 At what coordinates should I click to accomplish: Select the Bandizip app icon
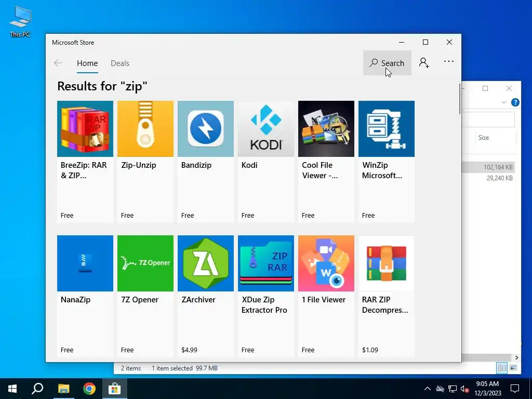206,129
